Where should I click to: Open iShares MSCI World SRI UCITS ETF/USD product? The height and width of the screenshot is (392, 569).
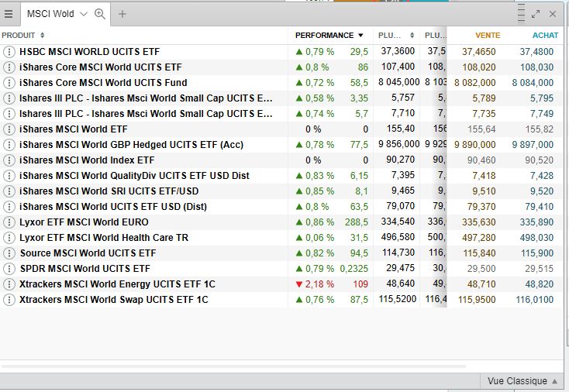[109, 191]
